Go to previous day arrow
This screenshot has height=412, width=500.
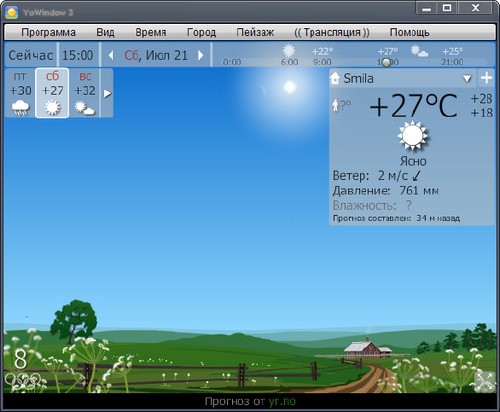click(x=111, y=55)
